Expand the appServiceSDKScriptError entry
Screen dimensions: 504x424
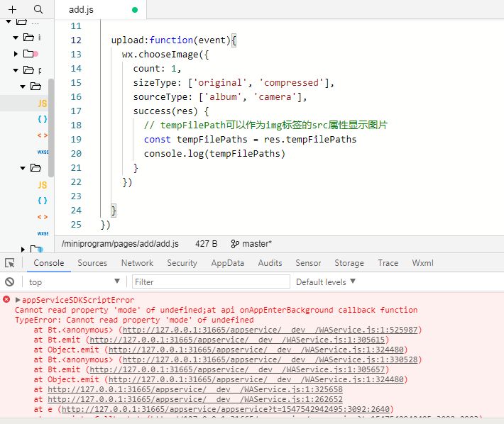(18, 300)
